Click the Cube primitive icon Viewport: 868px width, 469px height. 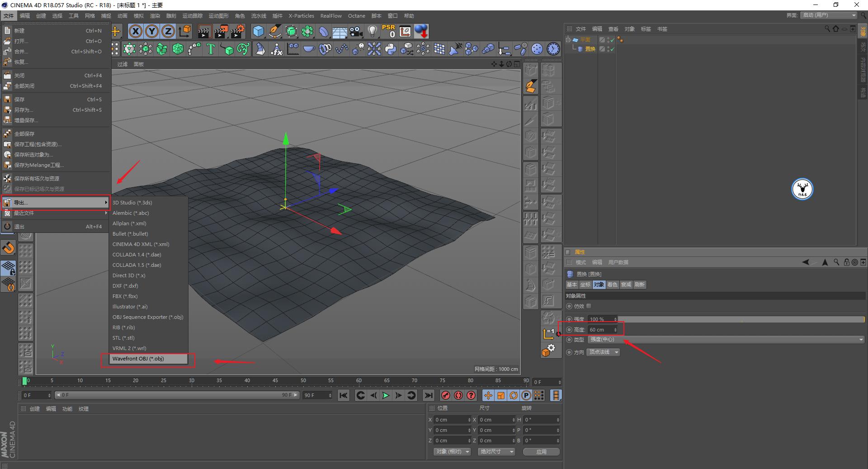coord(258,31)
